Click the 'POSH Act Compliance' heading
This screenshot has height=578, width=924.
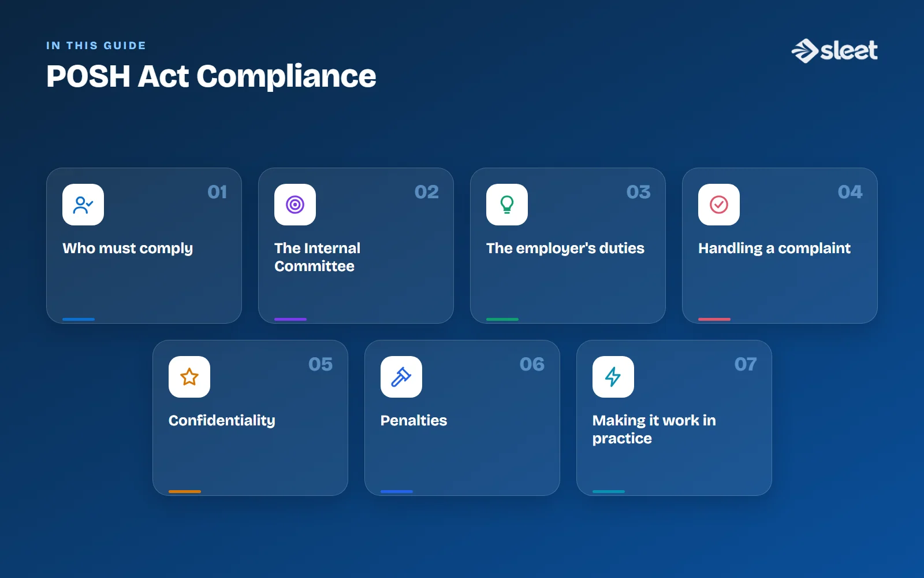[x=211, y=76]
